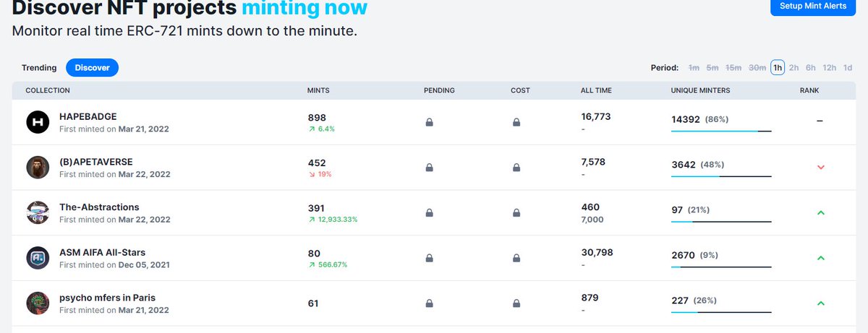This screenshot has height=333, width=868.
Task: Click psycho mfers mints count 61
Action: (x=313, y=303)
